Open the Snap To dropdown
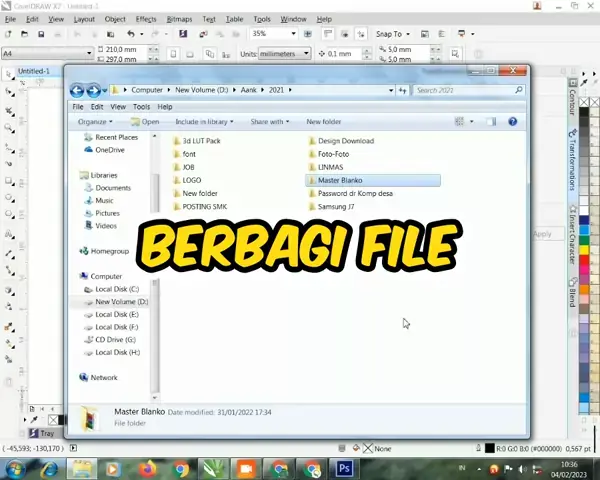The height and width of the screenshot is (480, 600). coord(392,34)
